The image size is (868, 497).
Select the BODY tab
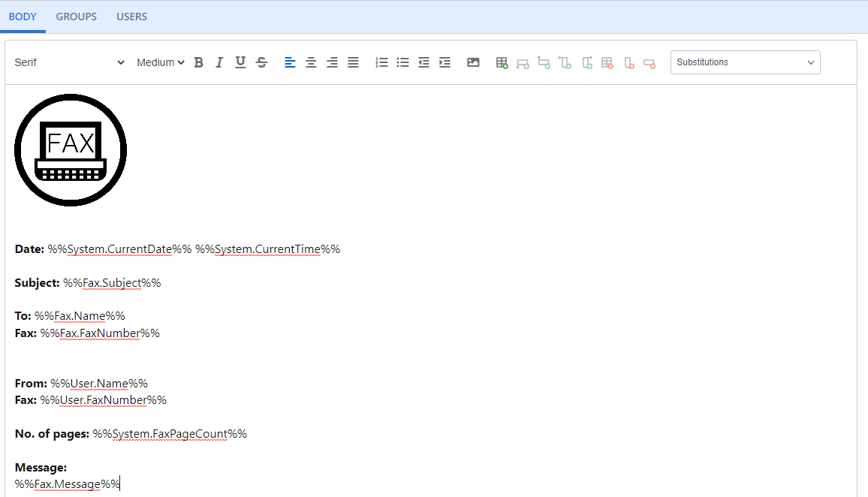[23, 17]
